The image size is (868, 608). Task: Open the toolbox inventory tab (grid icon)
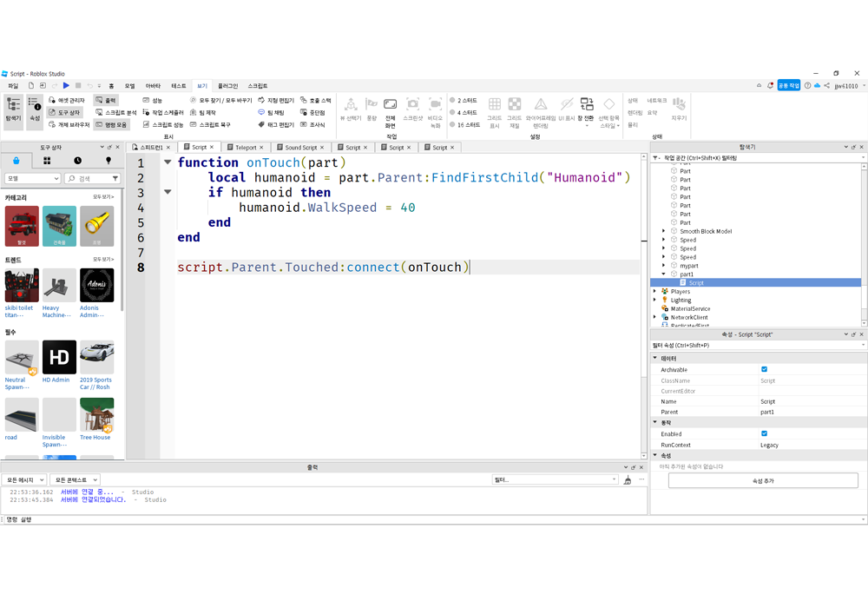pyautogui.click(x=47, y=161)
